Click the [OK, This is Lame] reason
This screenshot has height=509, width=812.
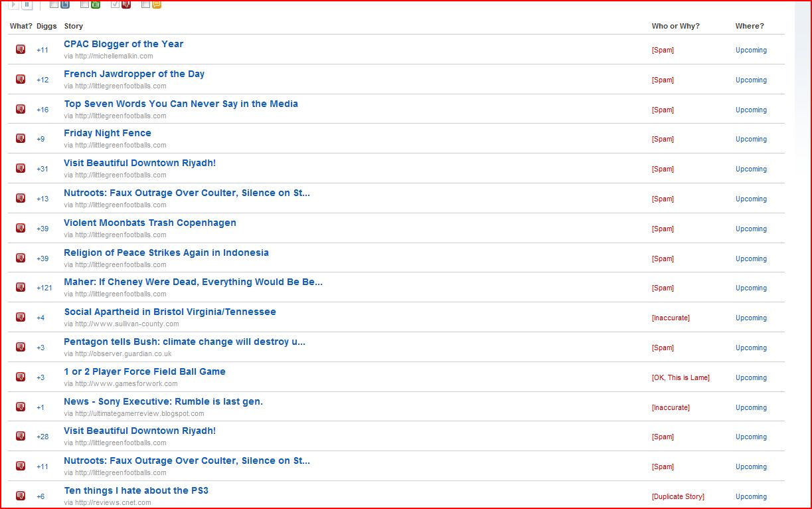coord(681,377)
